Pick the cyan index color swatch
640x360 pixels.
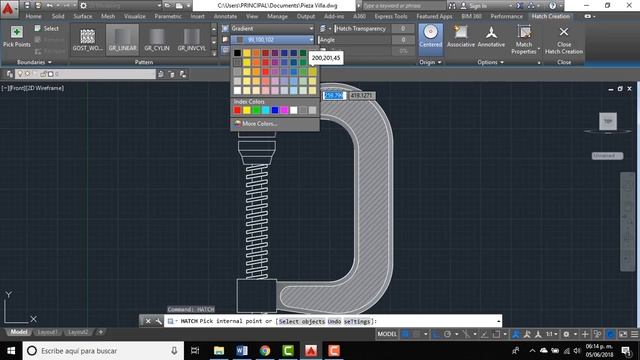[266, 110]
